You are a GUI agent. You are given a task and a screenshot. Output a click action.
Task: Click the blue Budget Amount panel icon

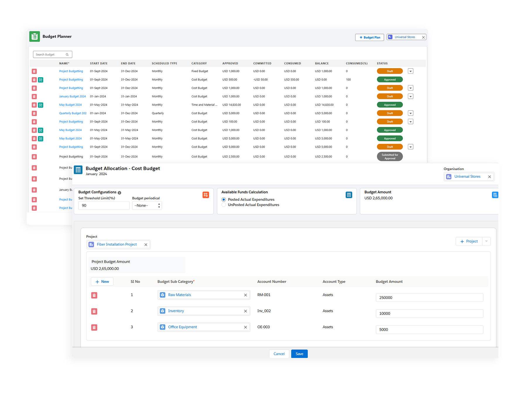click(x=495, y=195)
